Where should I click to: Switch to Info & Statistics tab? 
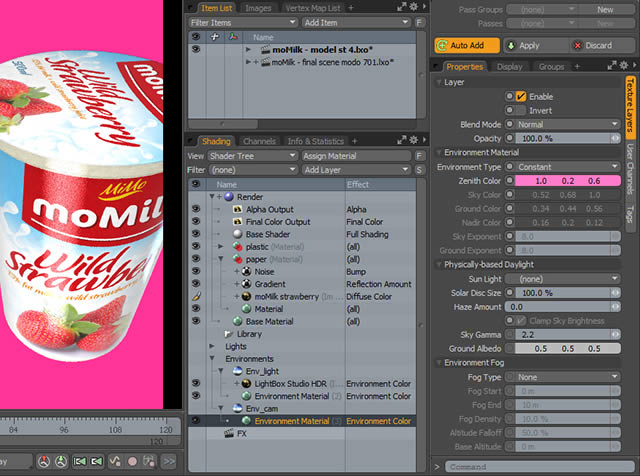point(316,141)
